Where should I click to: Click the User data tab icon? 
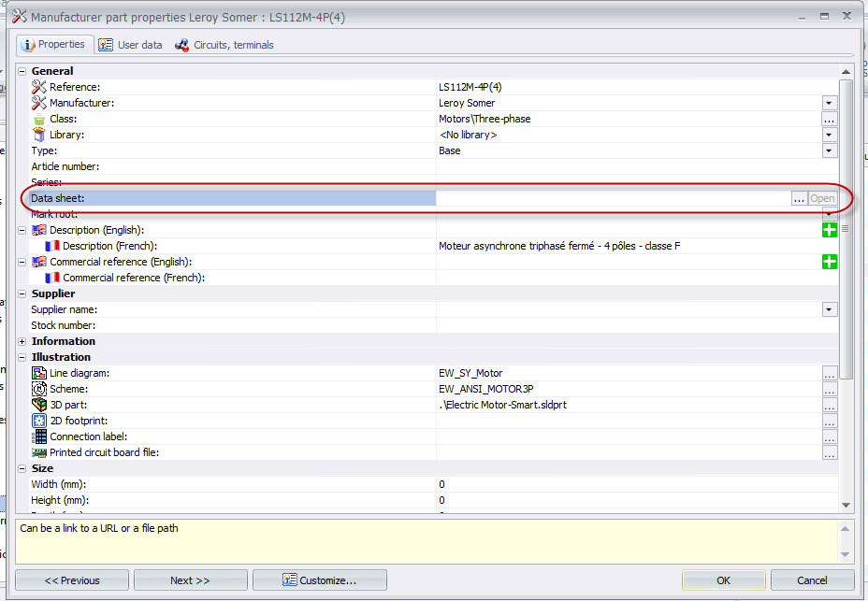(106, 45)
